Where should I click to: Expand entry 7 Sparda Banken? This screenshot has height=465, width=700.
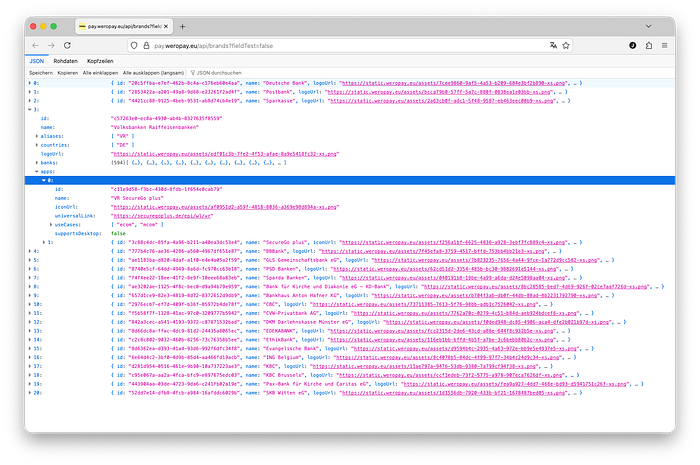point(30,278)
